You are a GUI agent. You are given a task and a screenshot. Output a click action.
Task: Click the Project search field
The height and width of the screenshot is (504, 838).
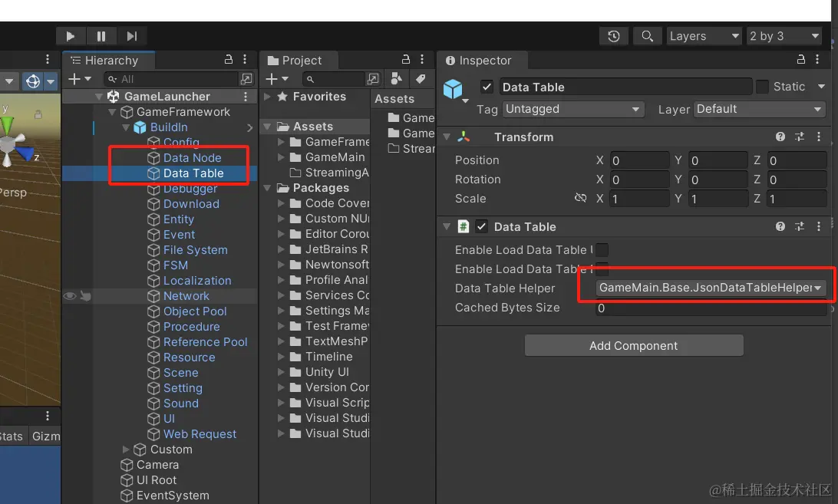tap(334, 79)
